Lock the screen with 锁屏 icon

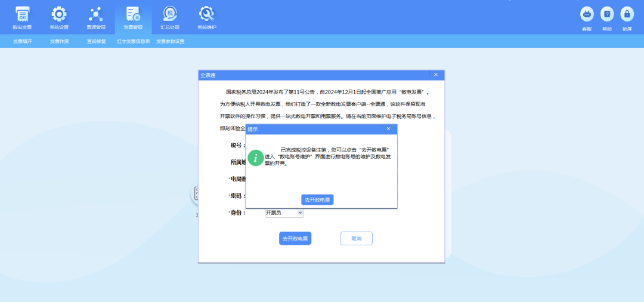click(x=627, y=14)
